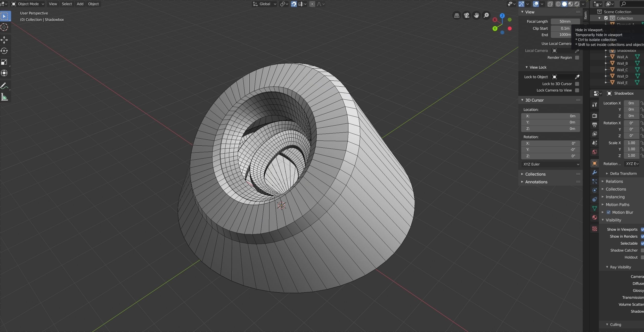
Task: Select the Measure tool
Action: [5, 97]
